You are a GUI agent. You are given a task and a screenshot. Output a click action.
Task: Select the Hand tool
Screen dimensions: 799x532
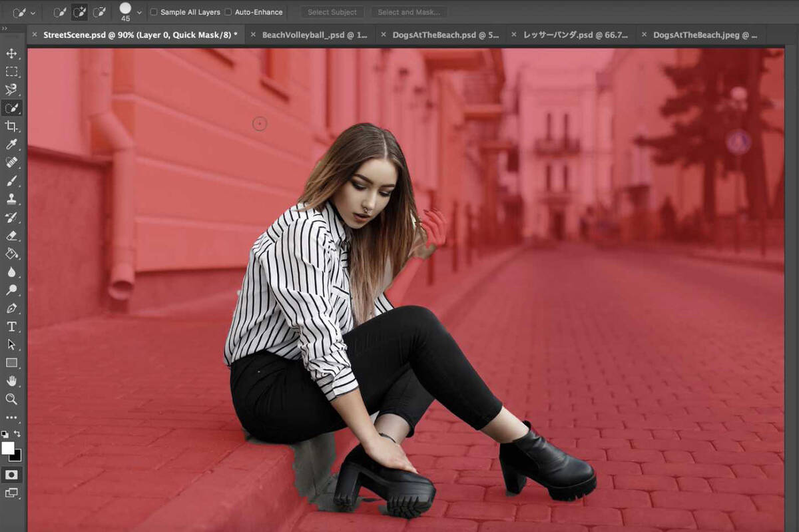(11, 381)
